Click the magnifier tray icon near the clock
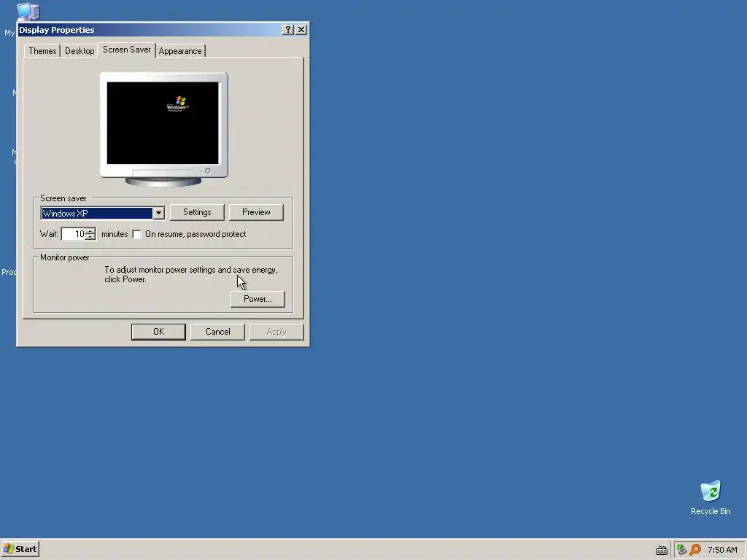 pos(695,550)
